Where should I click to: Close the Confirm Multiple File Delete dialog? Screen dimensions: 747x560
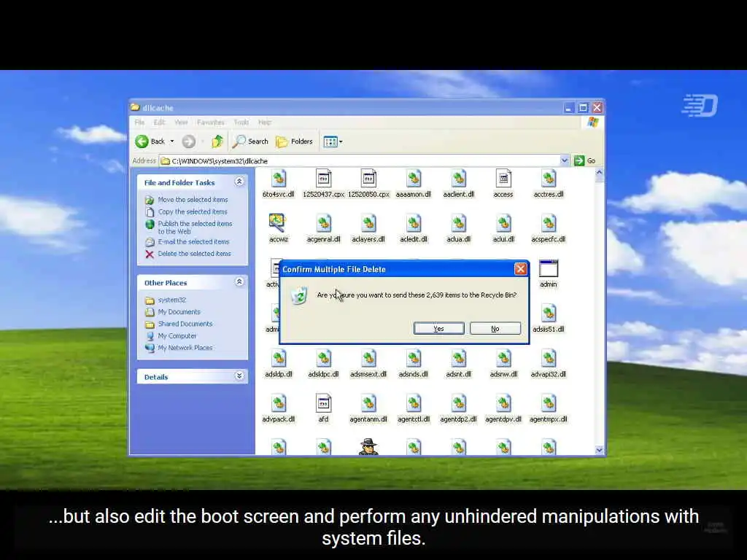tap(520, 269)
